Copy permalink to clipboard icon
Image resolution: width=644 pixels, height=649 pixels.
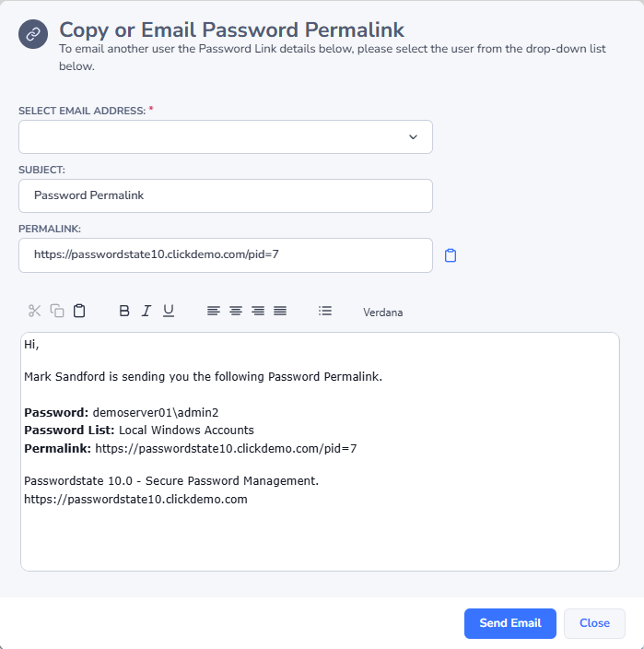tap(451, 255)
